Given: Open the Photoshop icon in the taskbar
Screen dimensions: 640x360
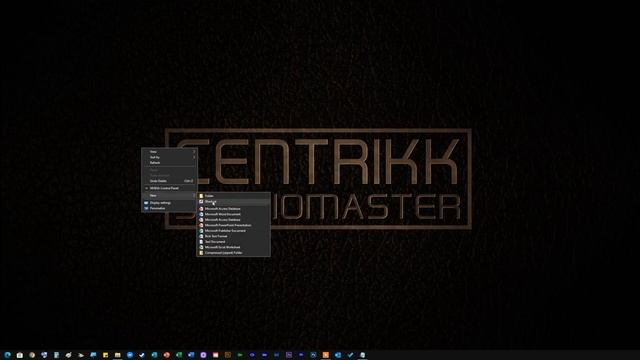Looking at the screenshot, I should 313,355.
